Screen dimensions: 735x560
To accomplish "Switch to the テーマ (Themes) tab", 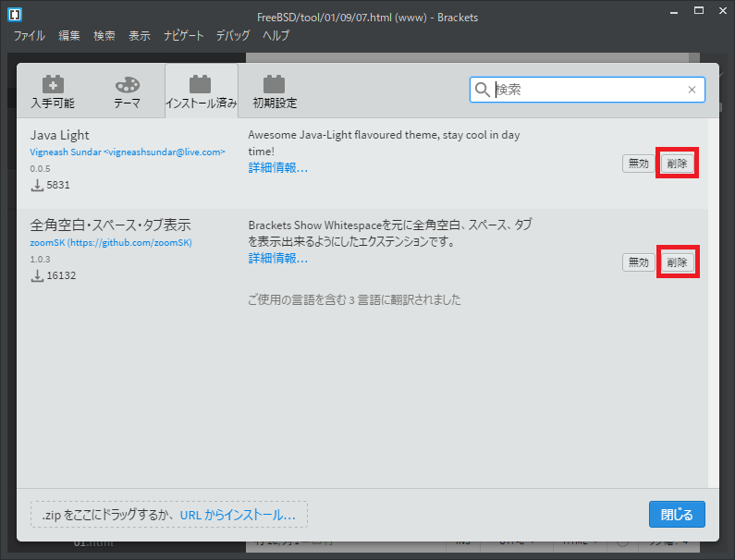I will click(127, 91).
